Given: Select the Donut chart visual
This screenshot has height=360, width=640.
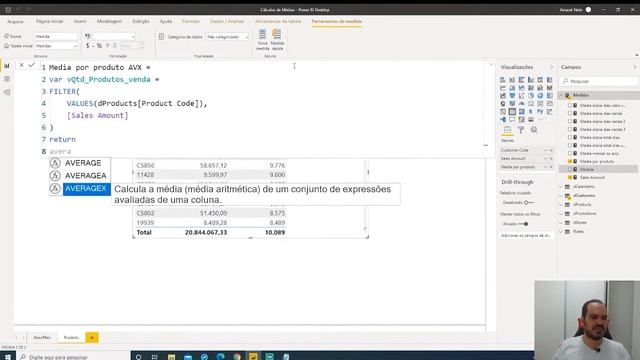Looking at the screenshot, I should pos(540,96).
